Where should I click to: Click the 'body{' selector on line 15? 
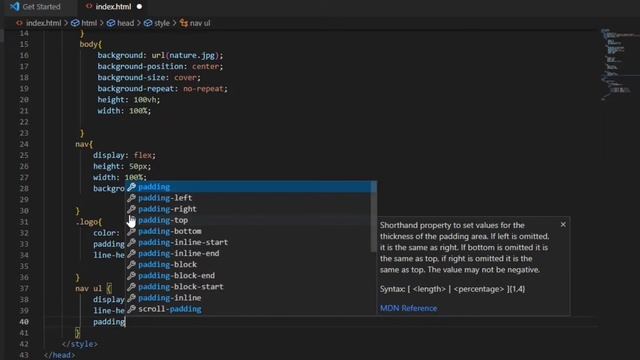click(91, 44)
